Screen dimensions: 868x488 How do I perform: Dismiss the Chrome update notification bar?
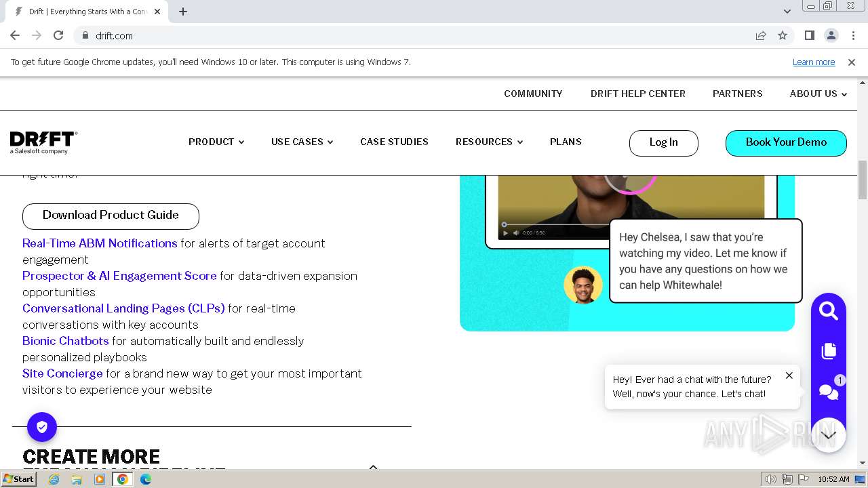pos(852,62)
